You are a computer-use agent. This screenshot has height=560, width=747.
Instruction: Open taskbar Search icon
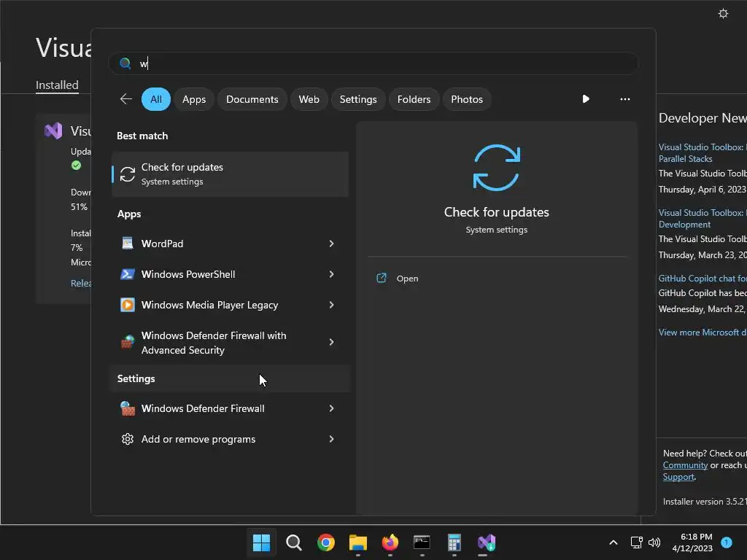tap(293, 542)
